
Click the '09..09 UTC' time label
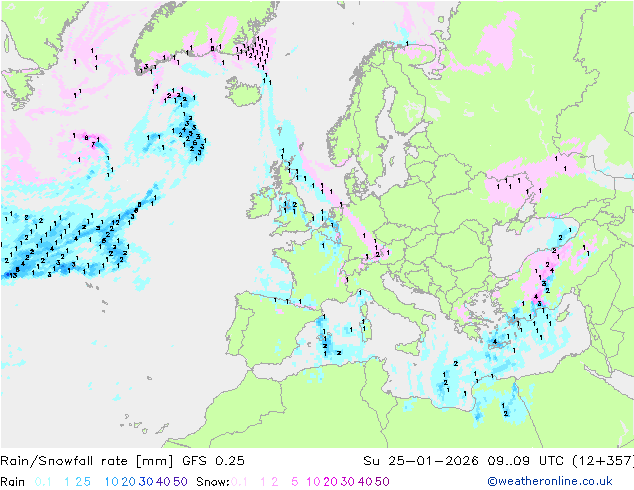pos(525,461)
